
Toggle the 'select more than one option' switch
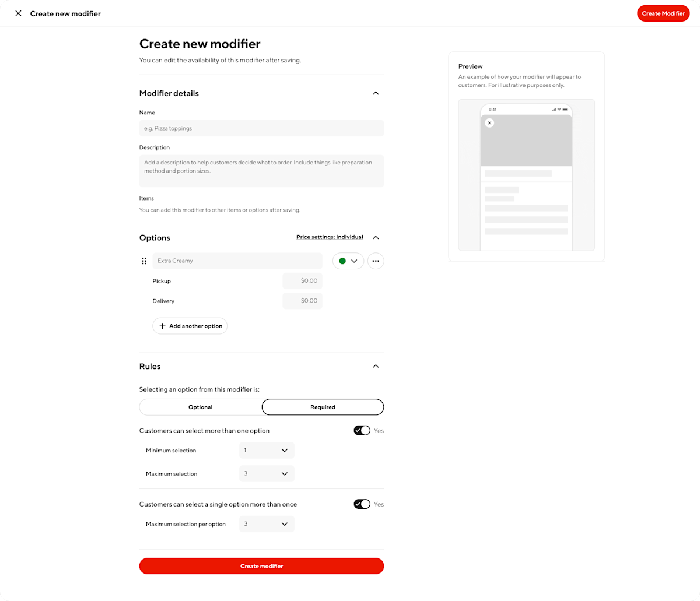(x=362, y=430)
